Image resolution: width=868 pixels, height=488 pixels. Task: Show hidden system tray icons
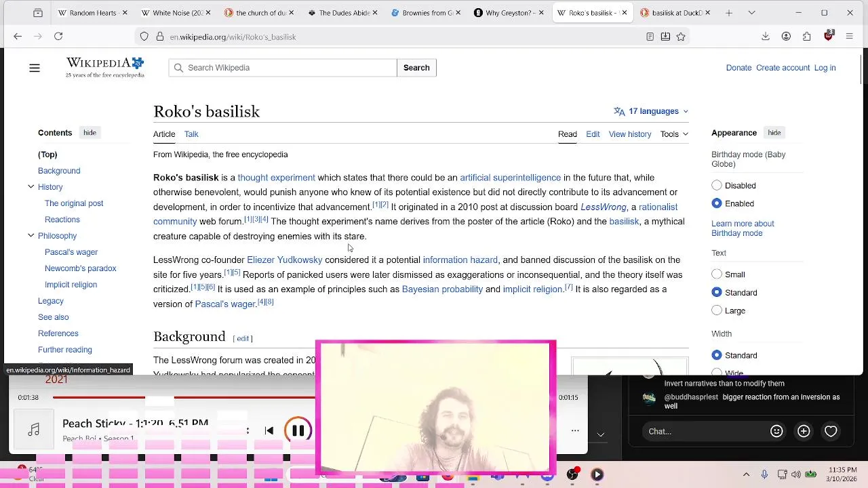[x=747, y=474]
